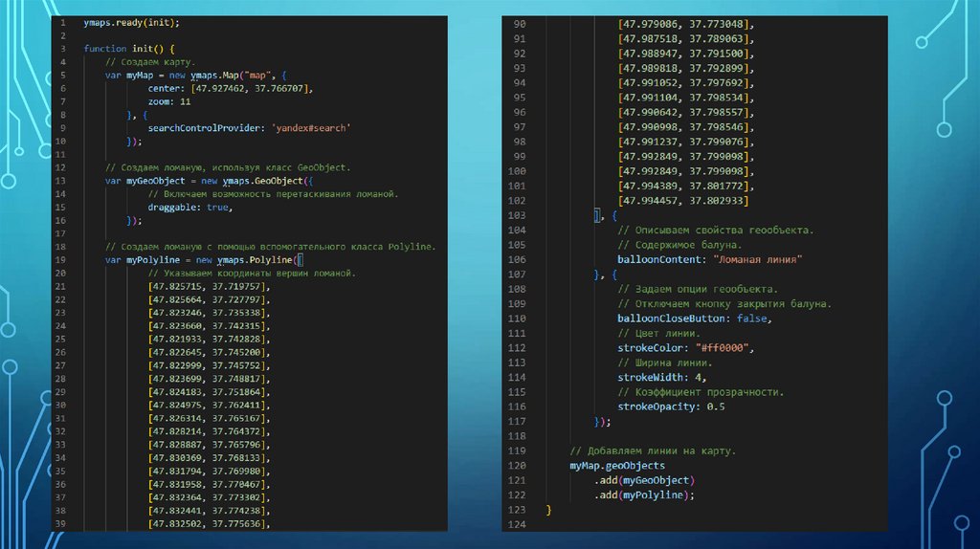Click the 'zoom: 11' property

pyautogui.click(x=169, y=101)
